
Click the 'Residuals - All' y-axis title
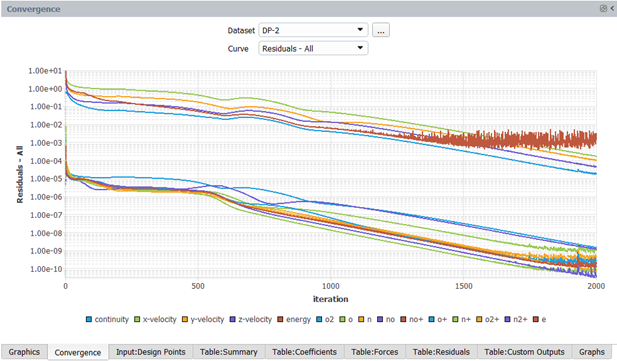20,174
